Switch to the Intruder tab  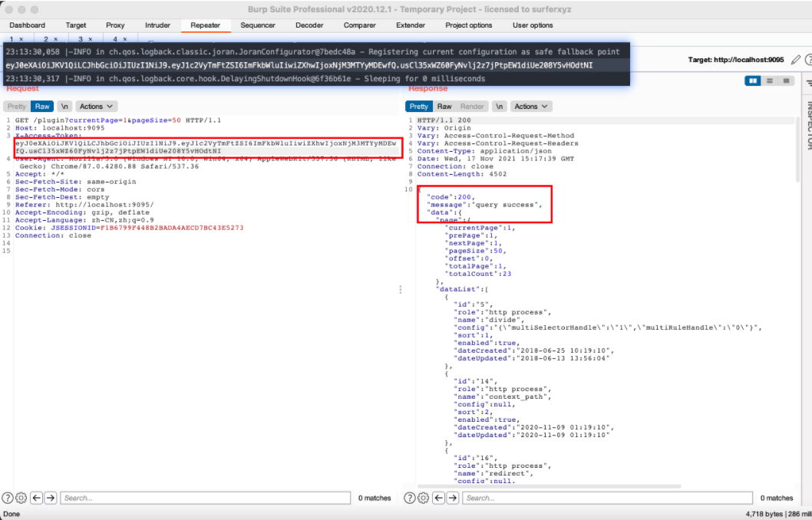(157, 25)
